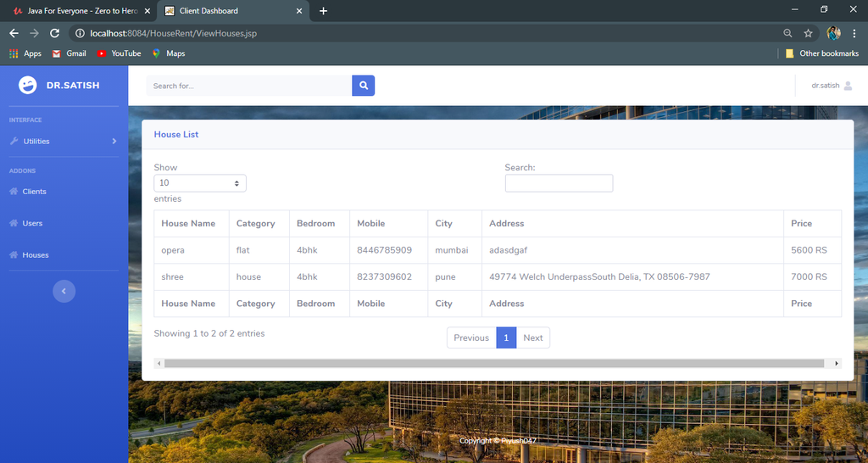Click the 5600 RS price cell
Screen dimensions: 868x463
point(812,250)
